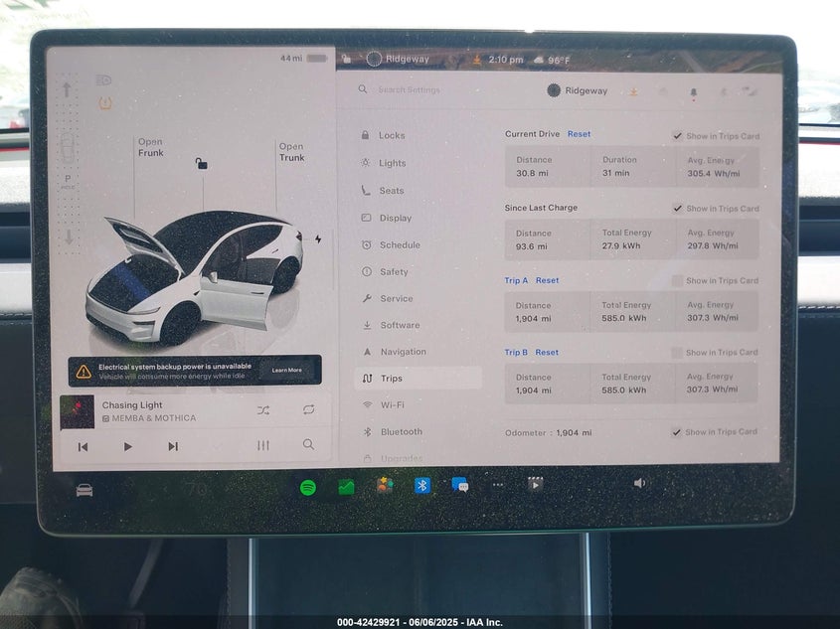Image resolution: width=840 pixels, height=629 pixels.
Task: Unlock car using the padlock icon
Action: [202, 164]
